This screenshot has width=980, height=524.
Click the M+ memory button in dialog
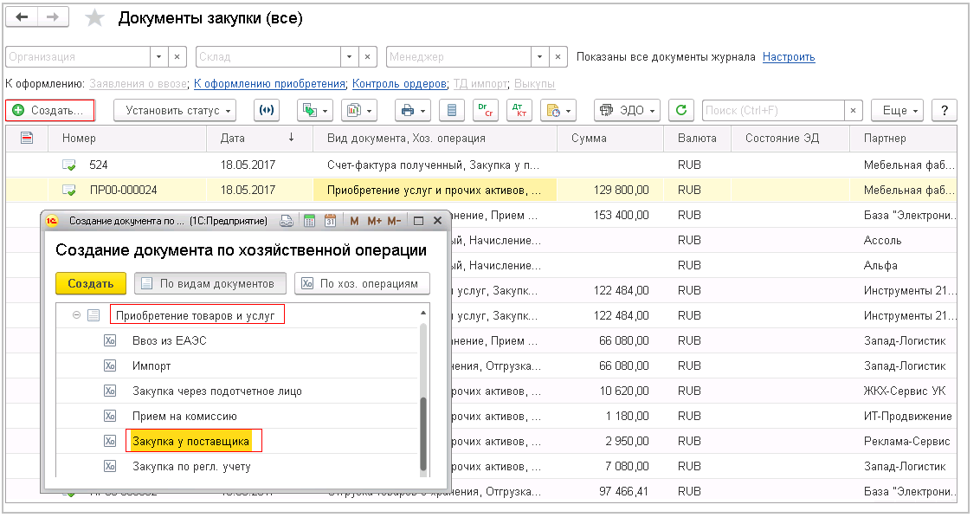click(374, 221)
